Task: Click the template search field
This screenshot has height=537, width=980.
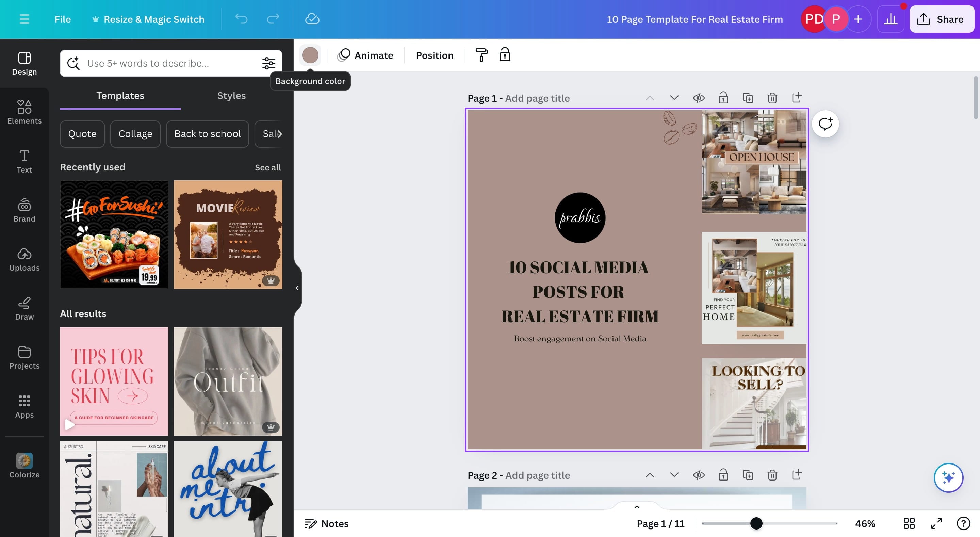Action: [171, 63]
